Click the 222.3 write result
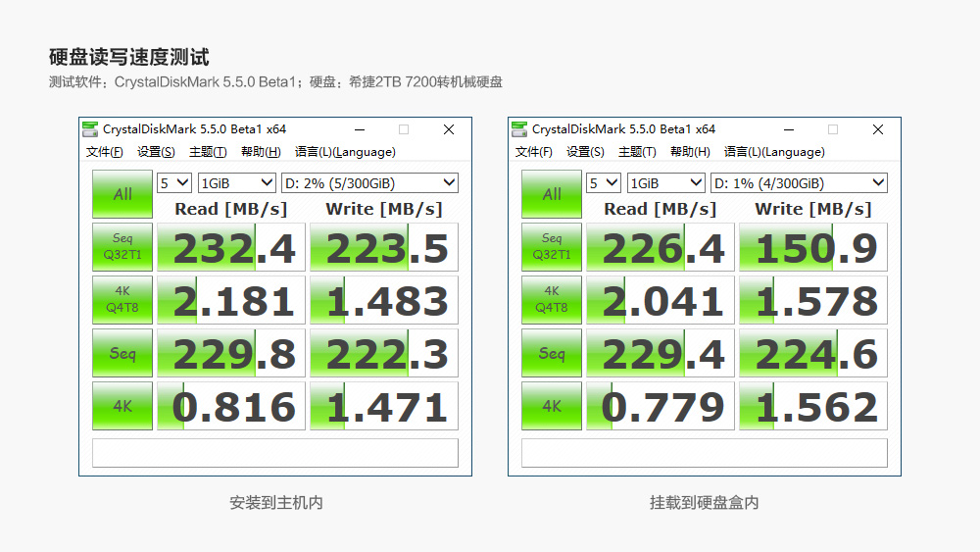The image size is (980, 552). coord(384,353)
